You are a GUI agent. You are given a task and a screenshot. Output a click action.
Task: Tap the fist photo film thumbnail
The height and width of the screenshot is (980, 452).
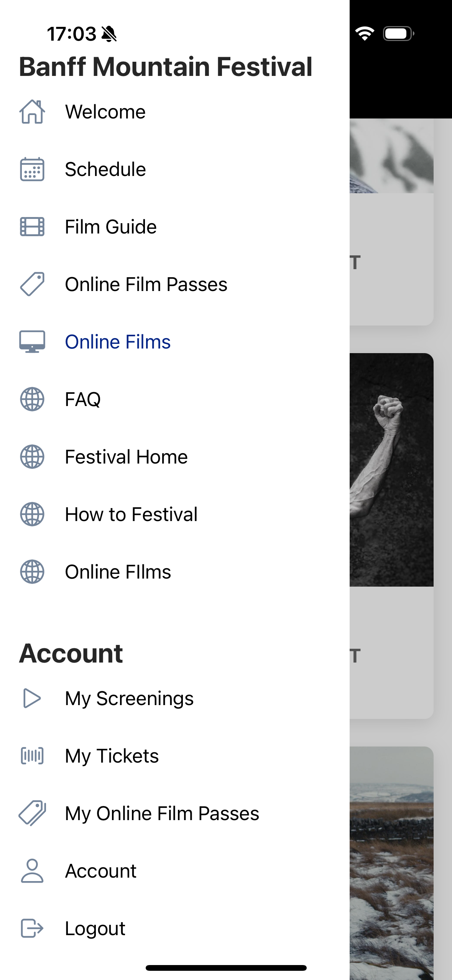(x=391, y=470)
